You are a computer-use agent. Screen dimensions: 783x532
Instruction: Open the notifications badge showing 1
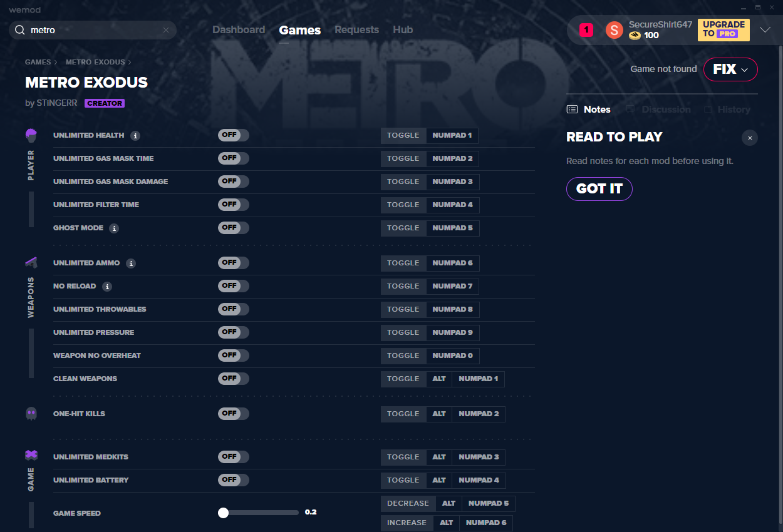click(586, 29)
